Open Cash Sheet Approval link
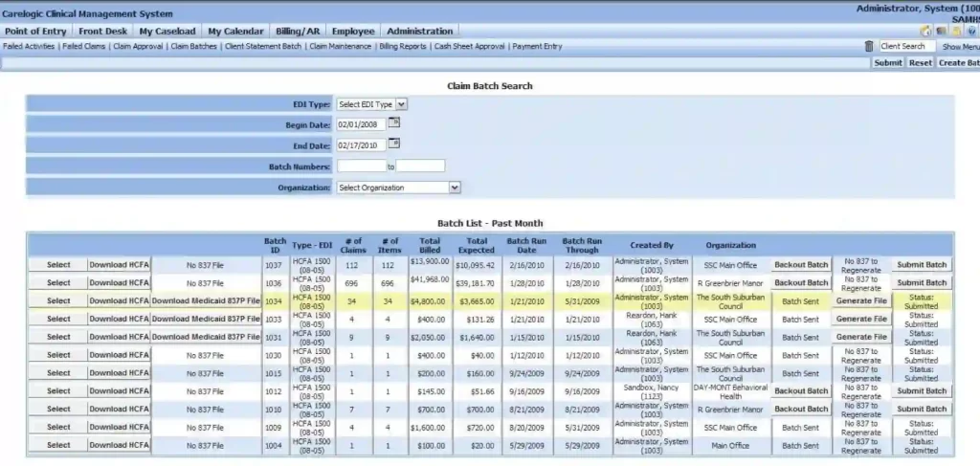Image resolution: width=980 pixels, height=466 pixels. pos(469,46)
